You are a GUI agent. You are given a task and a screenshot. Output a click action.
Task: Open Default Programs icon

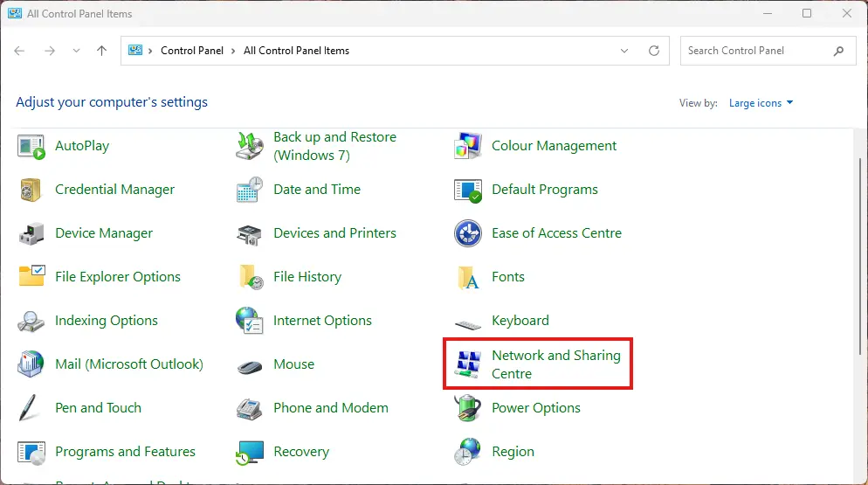468,191
